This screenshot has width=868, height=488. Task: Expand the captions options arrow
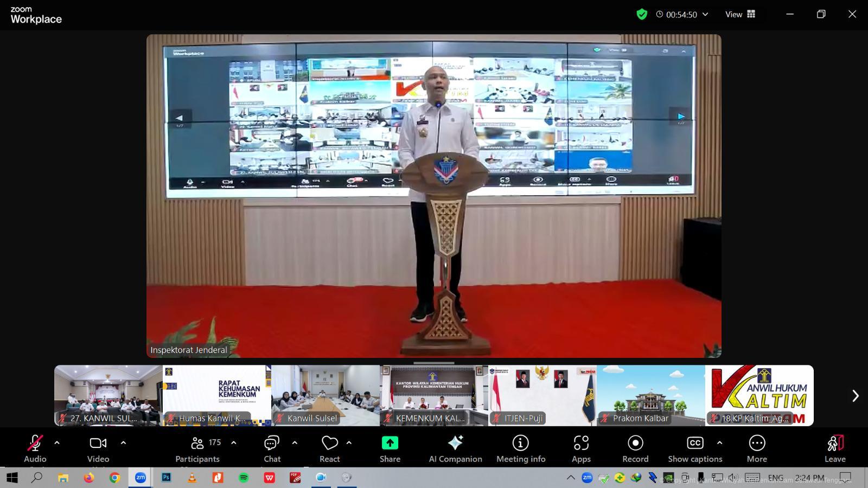pos(719,443)
